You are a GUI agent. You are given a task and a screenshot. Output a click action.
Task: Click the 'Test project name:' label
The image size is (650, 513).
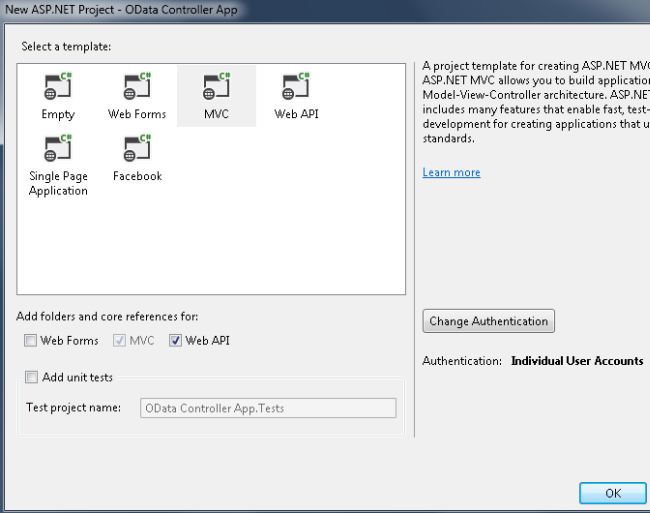(x=73, y=408)
